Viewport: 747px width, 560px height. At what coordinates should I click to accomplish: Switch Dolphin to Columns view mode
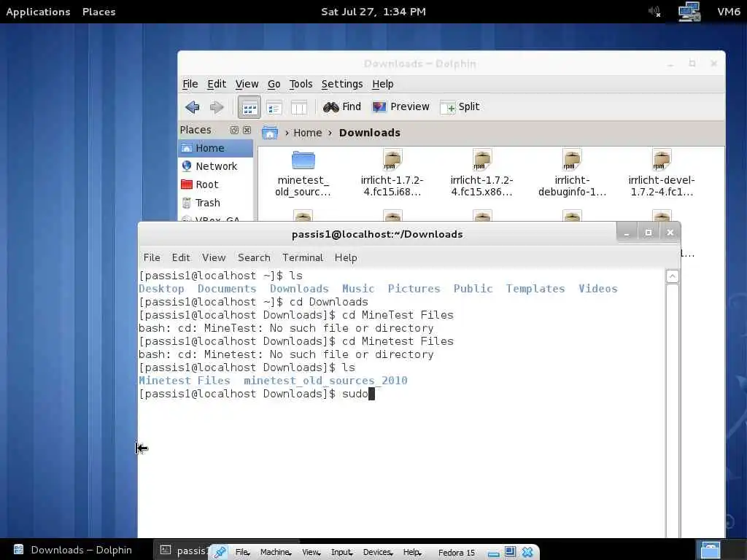(x=298, y=108)
